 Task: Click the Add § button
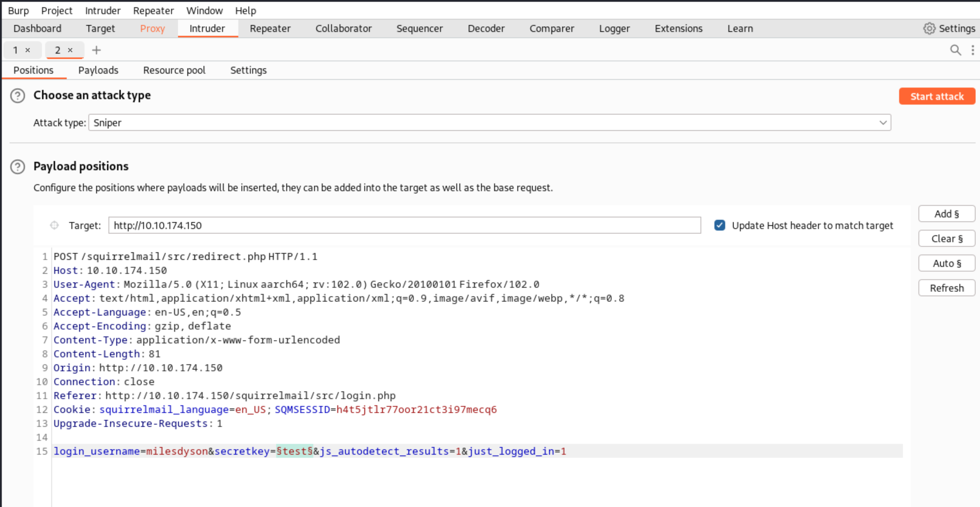coord(947,214)
